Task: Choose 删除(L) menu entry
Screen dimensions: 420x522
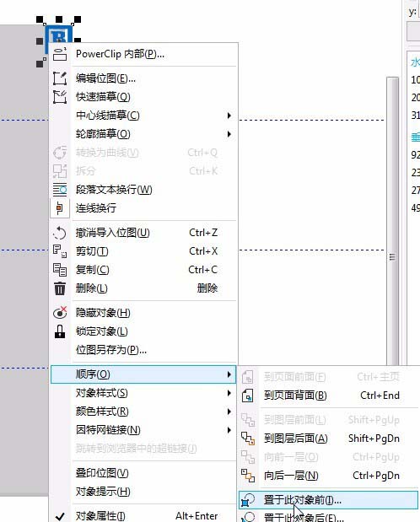Action: (x=143, y=288)
